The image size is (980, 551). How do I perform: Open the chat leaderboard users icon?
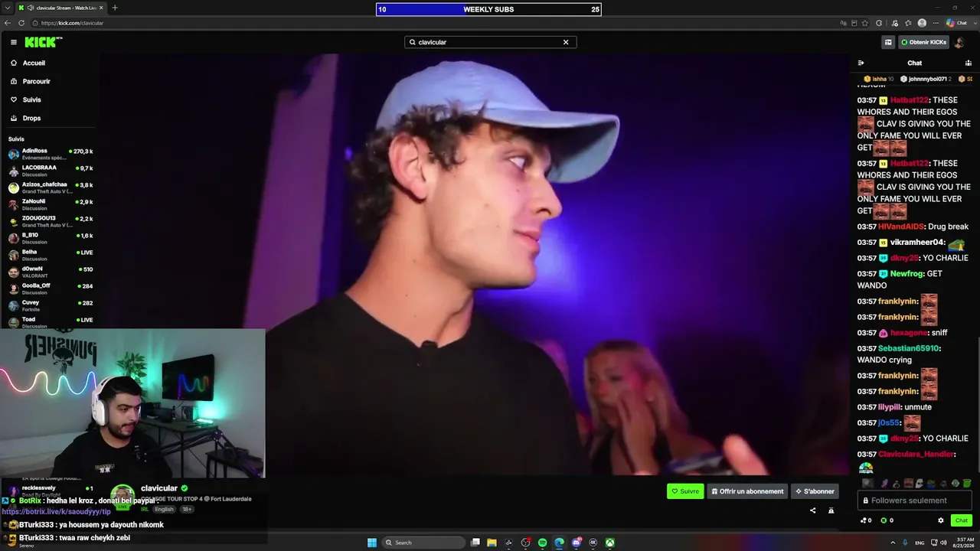click(x=969, y=63)
